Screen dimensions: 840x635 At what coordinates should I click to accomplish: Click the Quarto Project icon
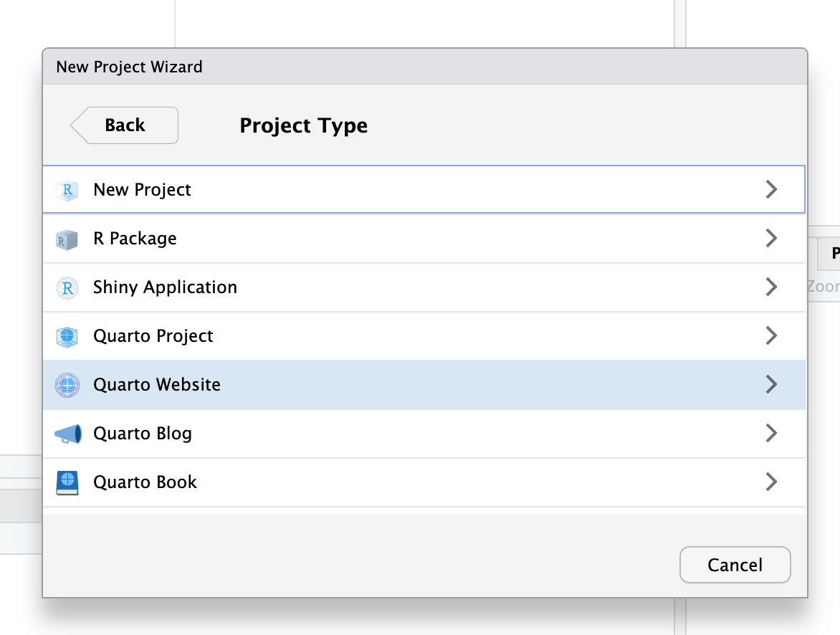tap(67, 337)
